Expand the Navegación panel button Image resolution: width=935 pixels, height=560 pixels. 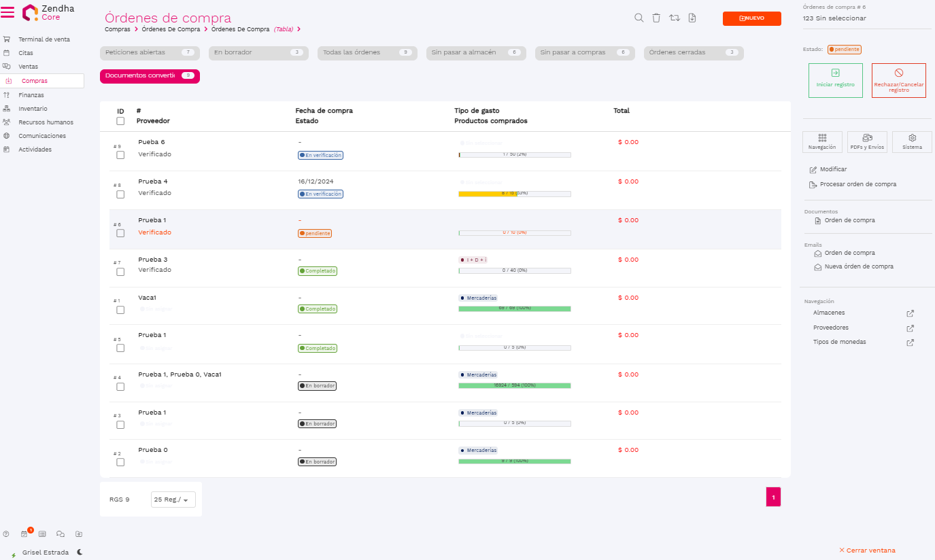point(822,142)
